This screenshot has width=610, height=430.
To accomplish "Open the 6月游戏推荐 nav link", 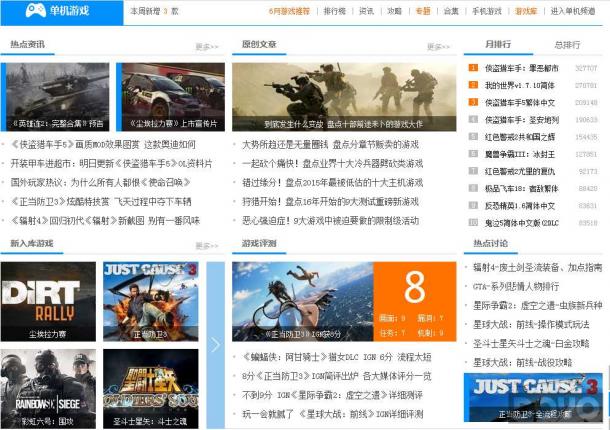I will coord(289,11).
